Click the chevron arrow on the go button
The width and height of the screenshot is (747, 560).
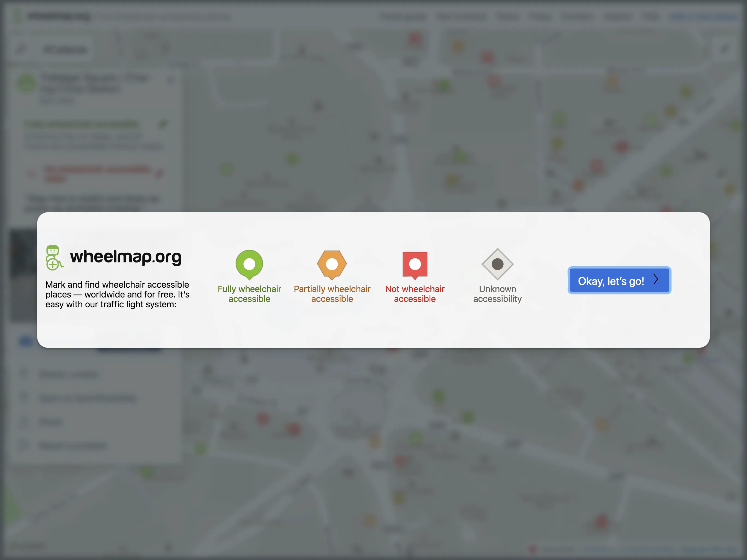655,279
